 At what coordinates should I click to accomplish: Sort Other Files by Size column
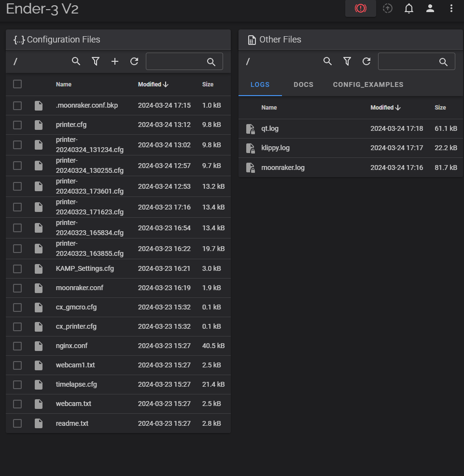tap(440, 108)
